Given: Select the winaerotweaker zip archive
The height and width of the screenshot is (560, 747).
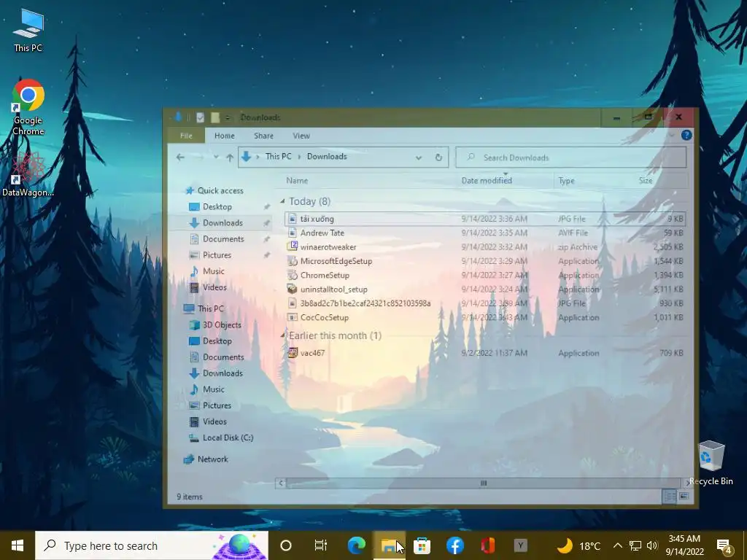Looking at the screenshot, I should click(x=485, y=247).
